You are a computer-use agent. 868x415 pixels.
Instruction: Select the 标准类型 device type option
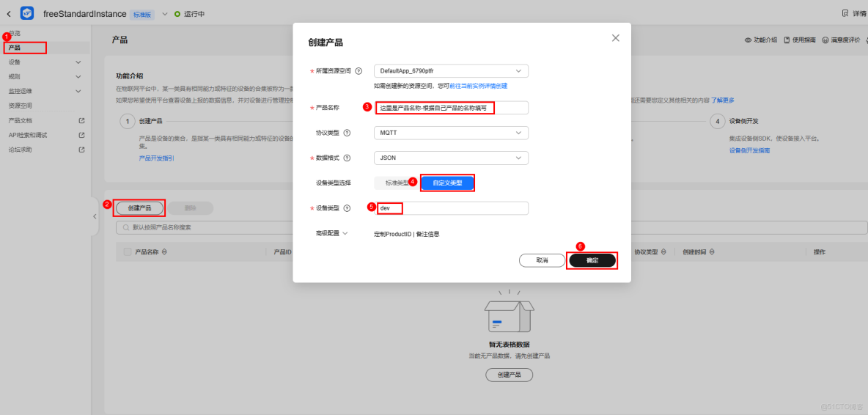coord(396,183)
